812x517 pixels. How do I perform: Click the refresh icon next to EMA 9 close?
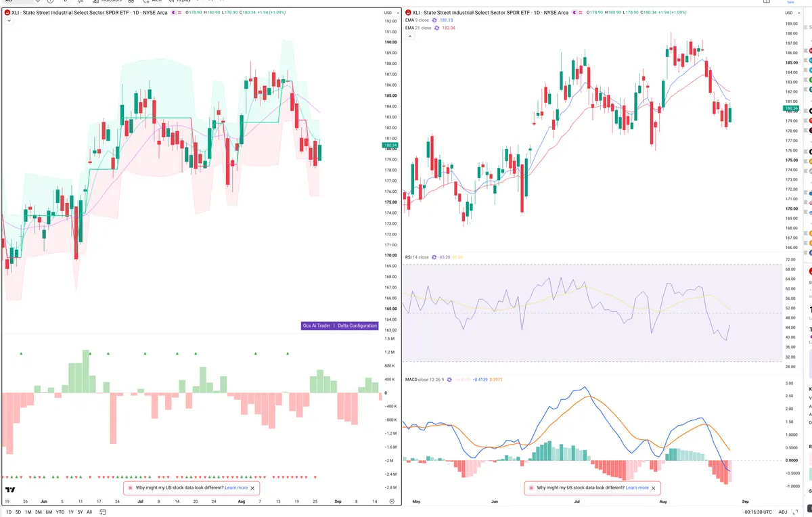[435, 20]
